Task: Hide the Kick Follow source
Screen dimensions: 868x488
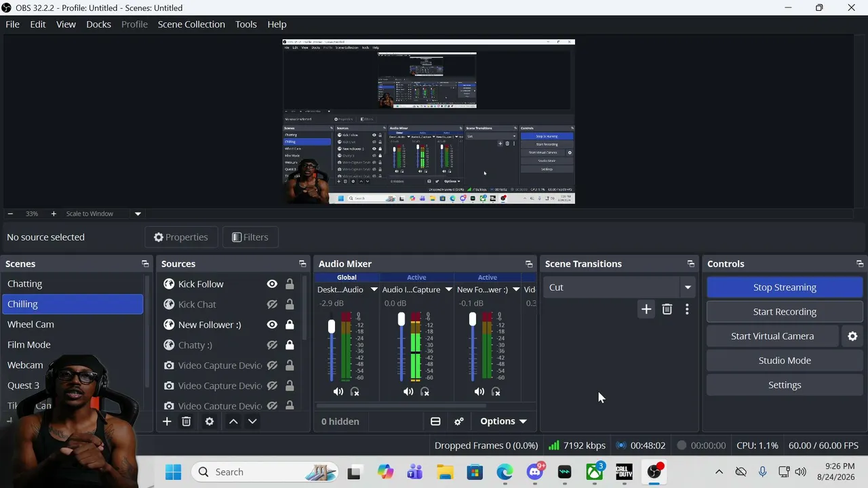Action: [272, 284]
